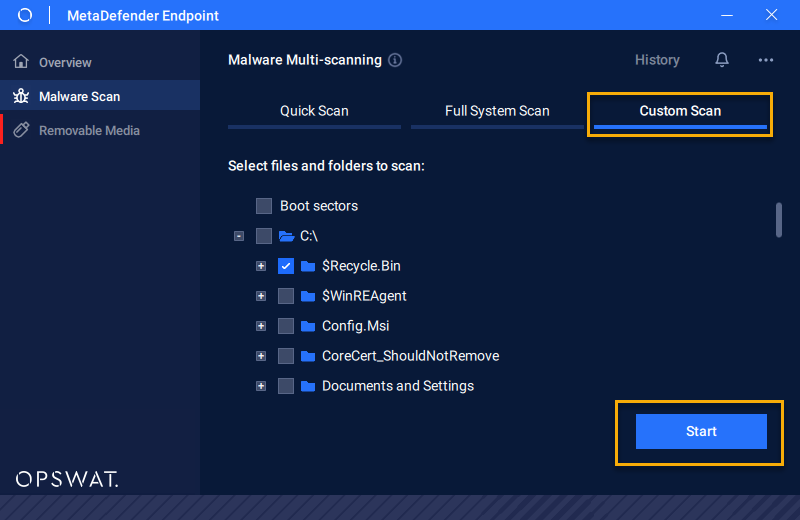Click the MetaDefender Endpoint title text

[143, 16]
